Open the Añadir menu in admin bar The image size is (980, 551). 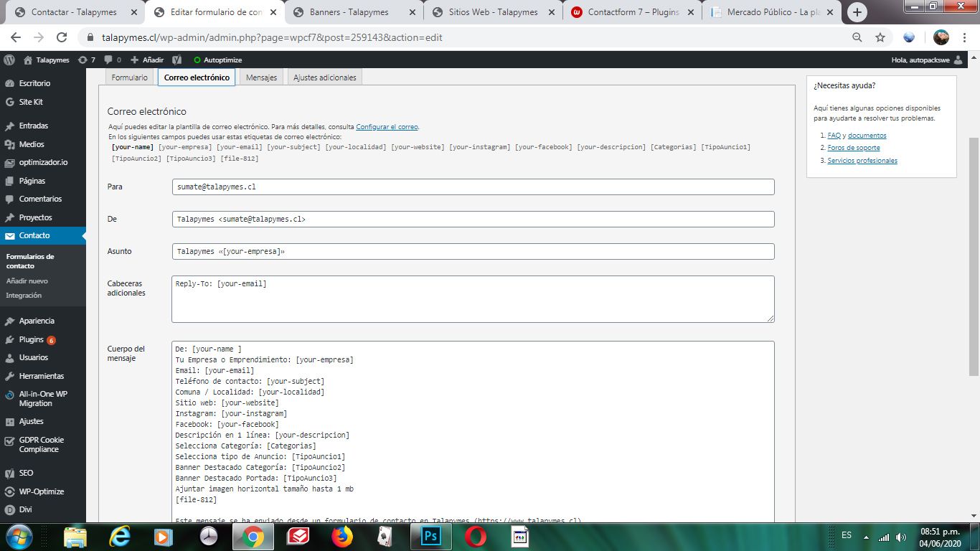point(147,60)
